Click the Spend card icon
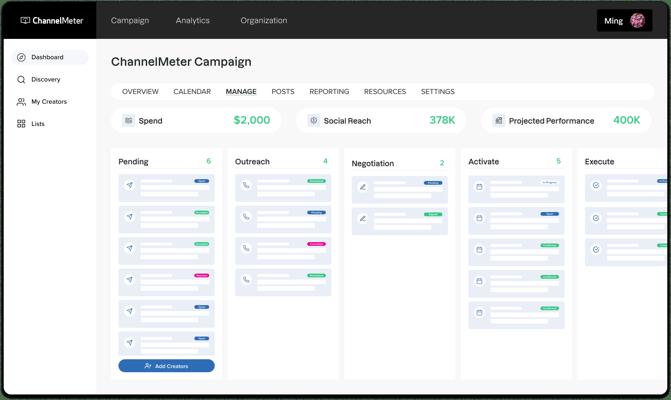Viewport: 671px width, 400px height. click(129, 120)
